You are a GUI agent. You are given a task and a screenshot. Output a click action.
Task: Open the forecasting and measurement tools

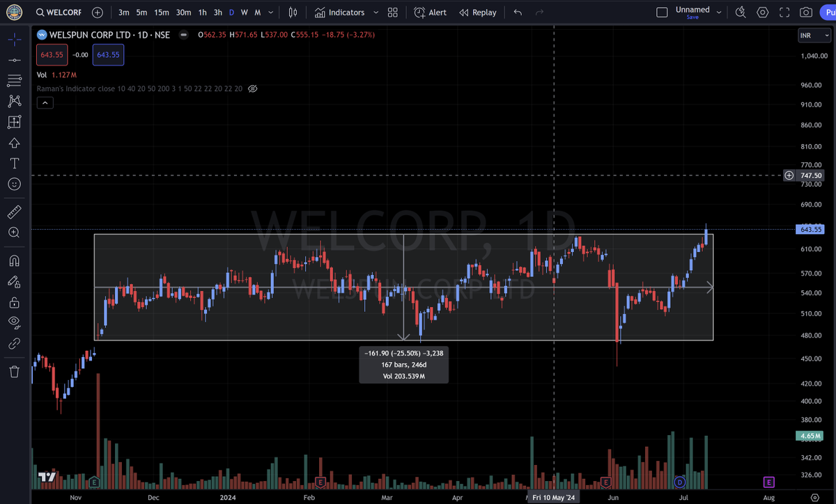pyautogui.click(x=14, y=123)
